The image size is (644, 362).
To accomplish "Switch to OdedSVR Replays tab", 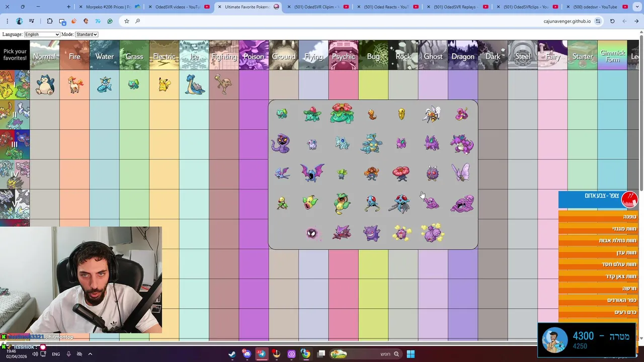I will [x=456, y=7].
